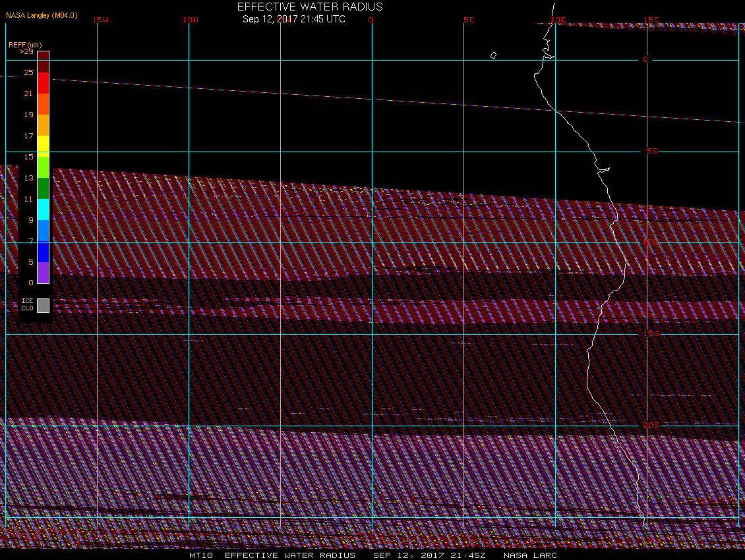Click 'NASA LARC' in the bottom caption

pyautogui.click(x=530, y=555)
